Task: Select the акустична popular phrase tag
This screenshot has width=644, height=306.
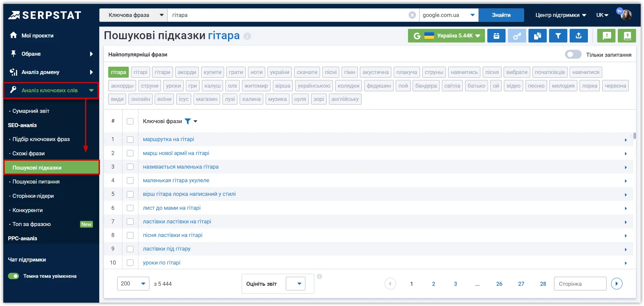Action: pyautogui.click(x=375, y=72)
